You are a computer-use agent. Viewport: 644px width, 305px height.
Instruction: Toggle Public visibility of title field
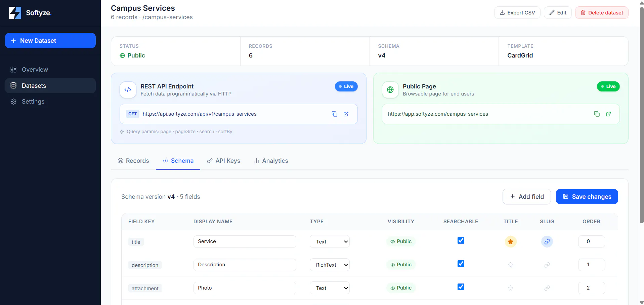[x=401, y=241]
